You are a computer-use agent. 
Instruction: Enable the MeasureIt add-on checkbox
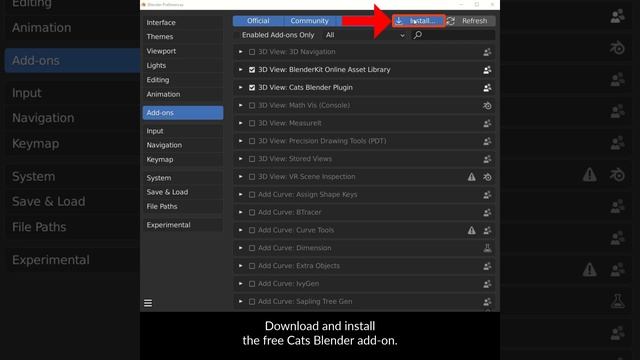point(252,123)
